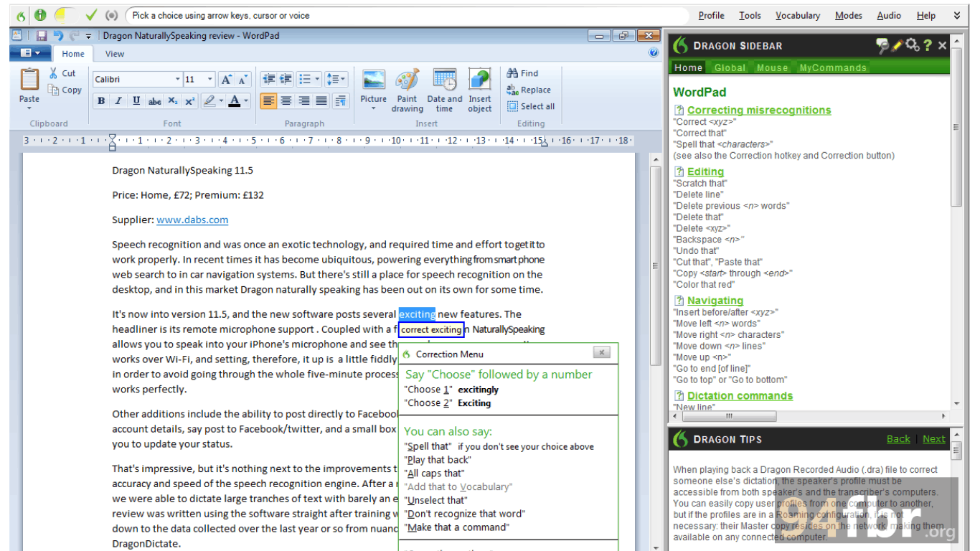Open the font color dropdown arrow
The image size is (980, 551).
tap(246, 101)
